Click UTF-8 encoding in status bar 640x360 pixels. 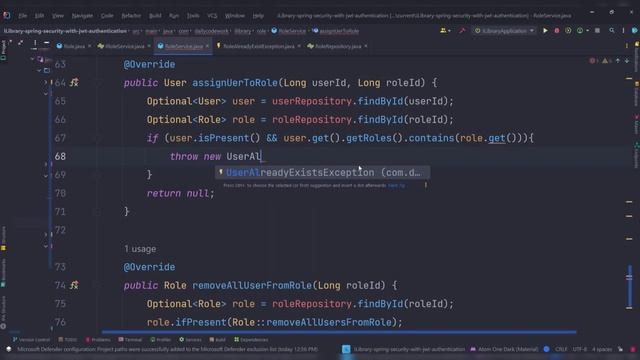tap(580, 349)
